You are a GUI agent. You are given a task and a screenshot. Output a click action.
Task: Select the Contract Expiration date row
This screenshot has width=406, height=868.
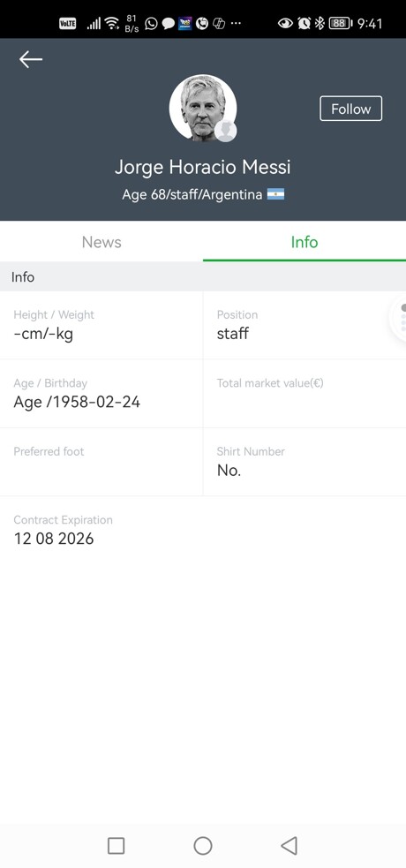(203, 531)
